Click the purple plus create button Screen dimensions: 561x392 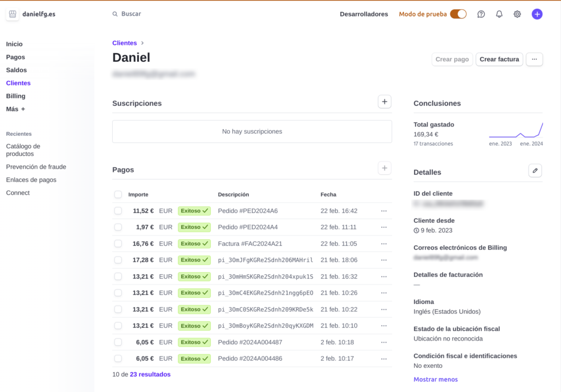point(537,14)
